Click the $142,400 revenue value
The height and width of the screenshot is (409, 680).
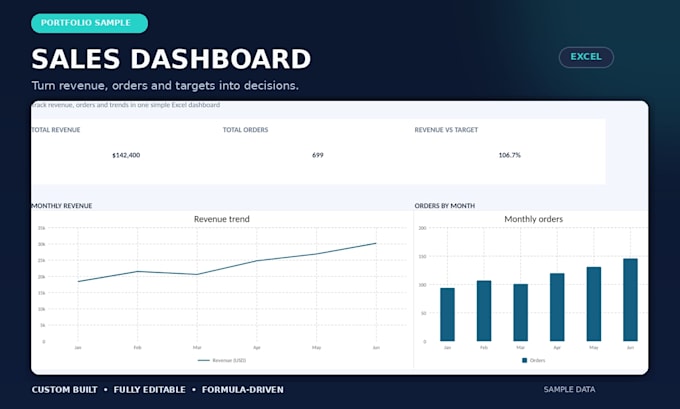126,155
